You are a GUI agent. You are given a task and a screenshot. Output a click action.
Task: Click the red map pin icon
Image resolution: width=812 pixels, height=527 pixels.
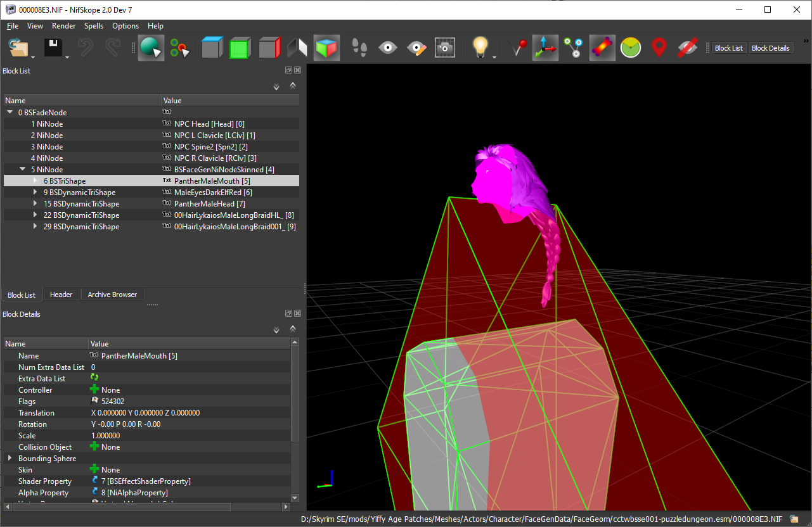coord(659,48)
